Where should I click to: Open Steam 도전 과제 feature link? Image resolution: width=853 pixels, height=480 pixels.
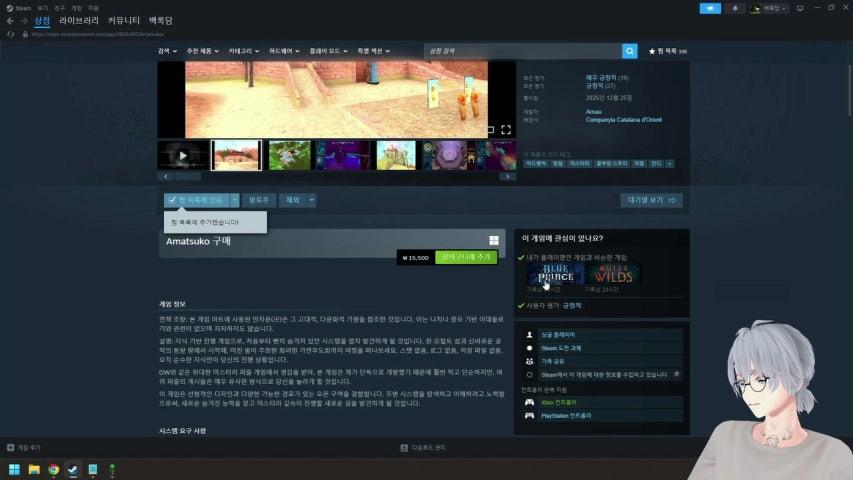560,348
